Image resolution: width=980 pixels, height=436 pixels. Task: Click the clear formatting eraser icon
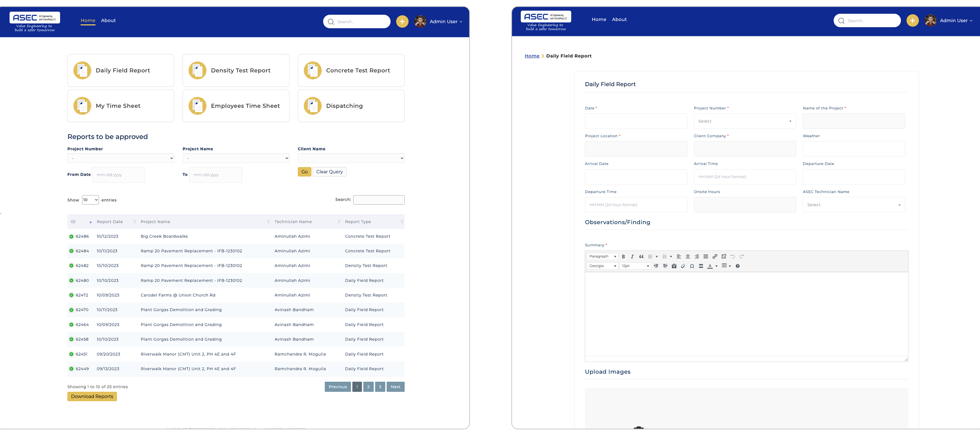click(683, 266)
